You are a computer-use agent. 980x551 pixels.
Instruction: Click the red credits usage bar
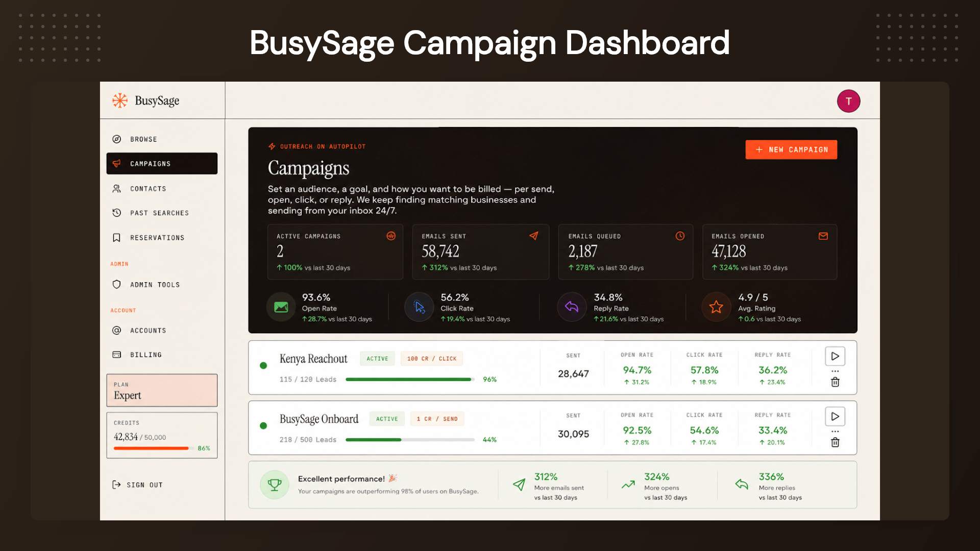point(153,448)
